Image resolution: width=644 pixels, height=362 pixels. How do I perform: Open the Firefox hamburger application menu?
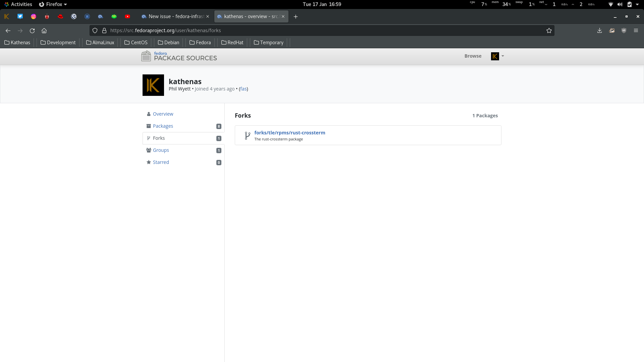636,31
